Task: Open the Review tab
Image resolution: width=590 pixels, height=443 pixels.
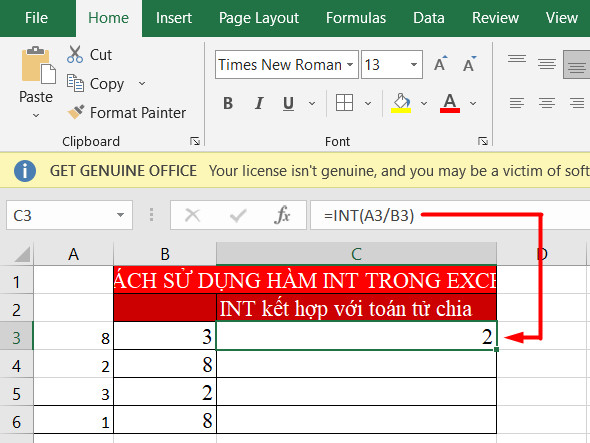Action: (495, 18)
